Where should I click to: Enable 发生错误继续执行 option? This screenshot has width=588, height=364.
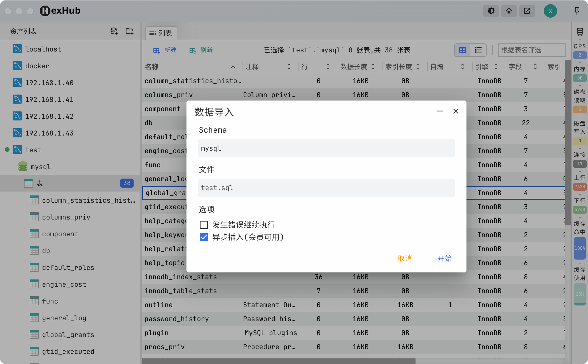click(204, 225)
